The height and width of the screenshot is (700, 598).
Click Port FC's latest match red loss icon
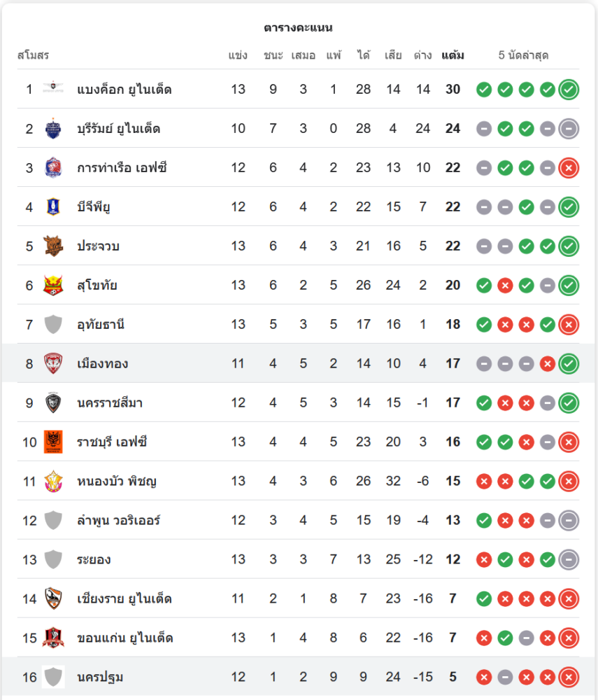[x=569, y=168]
